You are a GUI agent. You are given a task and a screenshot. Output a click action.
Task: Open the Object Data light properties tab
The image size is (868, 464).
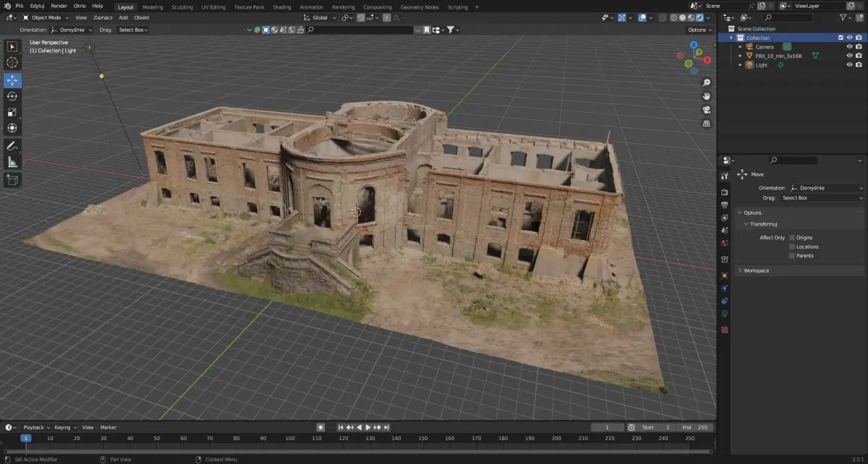724,314
